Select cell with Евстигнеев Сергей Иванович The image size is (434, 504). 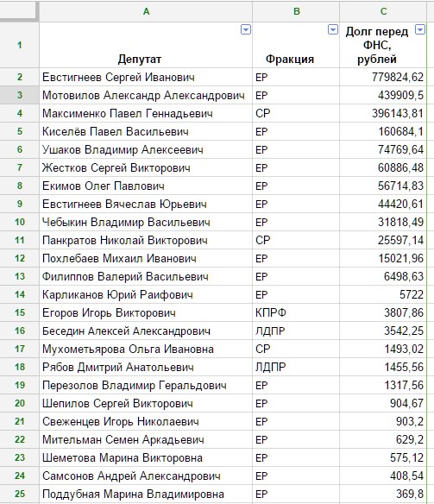[x=146, y=77]
